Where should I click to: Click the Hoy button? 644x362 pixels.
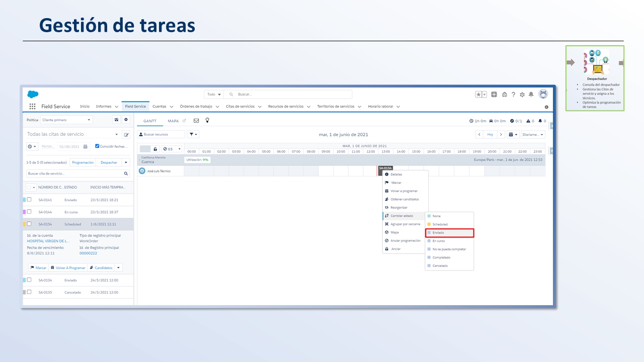(490, 135)
